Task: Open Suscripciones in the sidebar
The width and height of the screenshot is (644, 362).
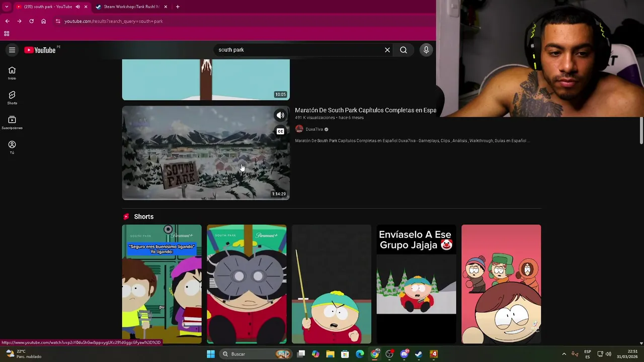Action: pyautogui.click(x=12, y=123)
